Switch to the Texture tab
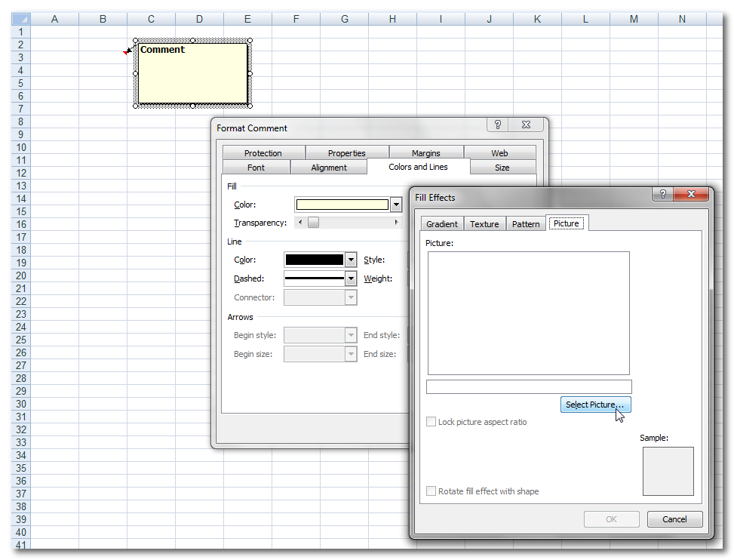 click(x=484, y=224)
